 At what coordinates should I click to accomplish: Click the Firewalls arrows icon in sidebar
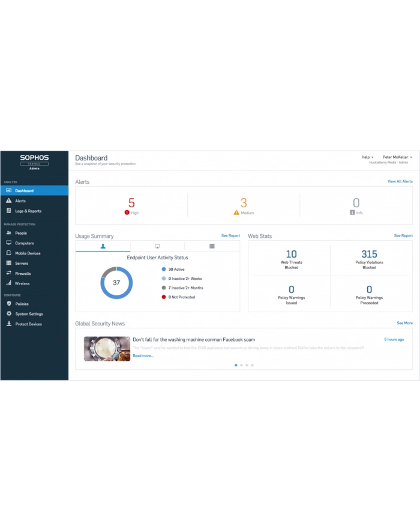click(9, 273)
